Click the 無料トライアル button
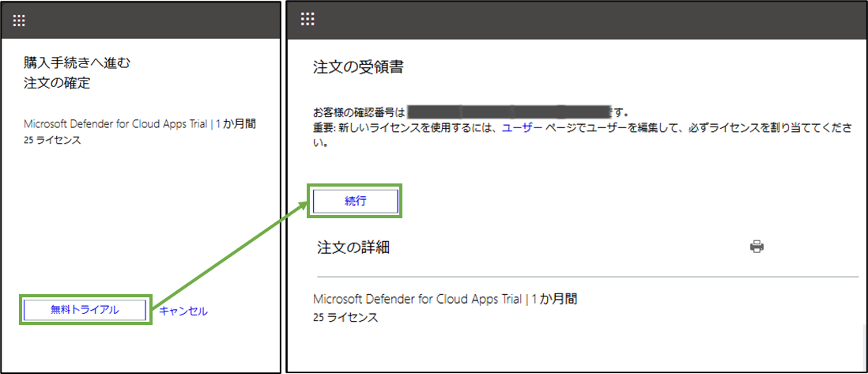Viewport: 868px width, 374px height. coord(85,310)
